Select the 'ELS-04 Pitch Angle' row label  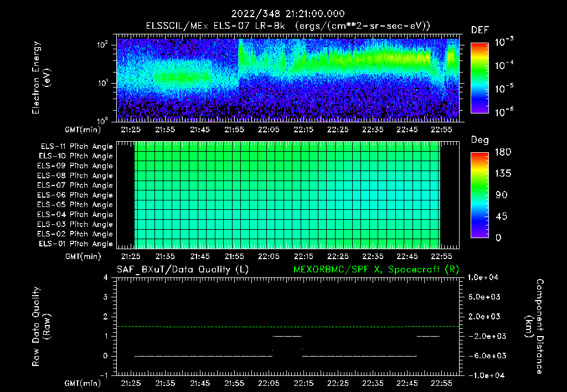click(x=75, y=214)
